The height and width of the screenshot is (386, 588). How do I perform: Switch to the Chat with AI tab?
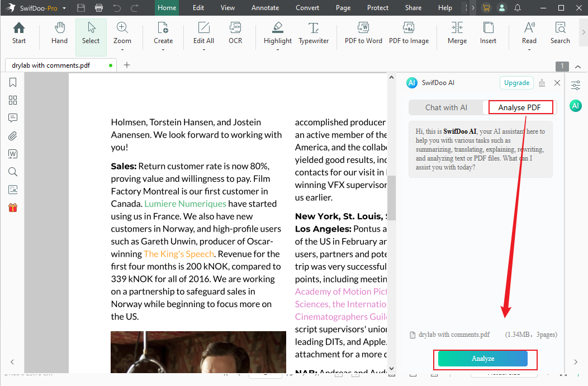pos(446,107)
